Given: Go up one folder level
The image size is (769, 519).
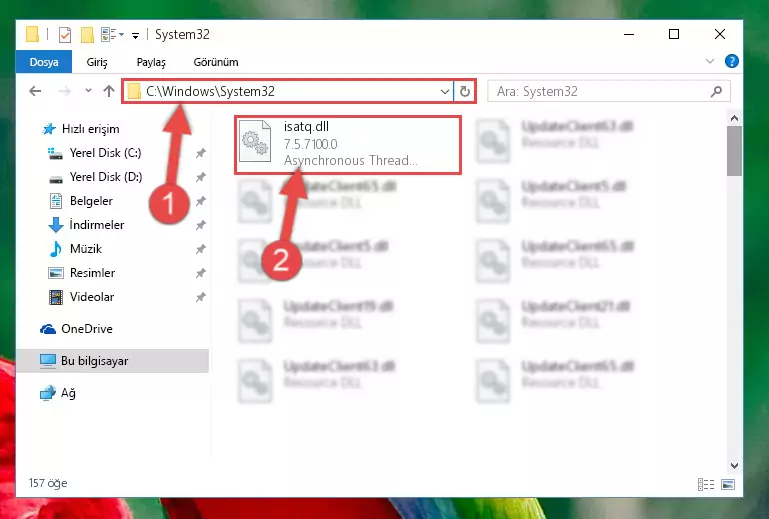Looking at the screenshot, I should point(109,91).
